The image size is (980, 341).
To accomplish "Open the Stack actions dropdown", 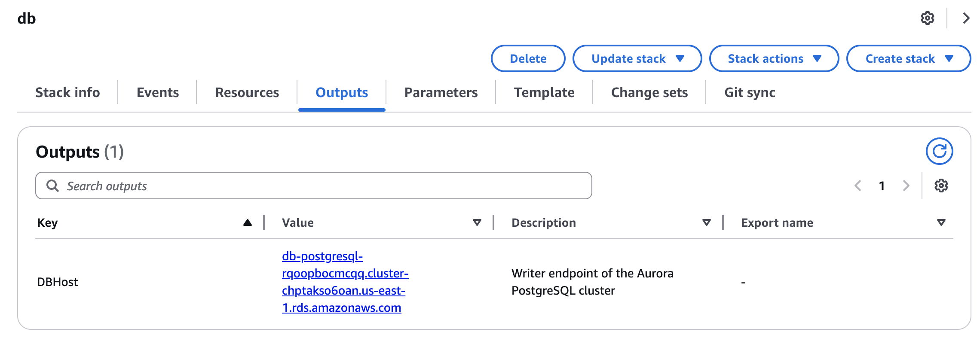I will tap(774, 58).
